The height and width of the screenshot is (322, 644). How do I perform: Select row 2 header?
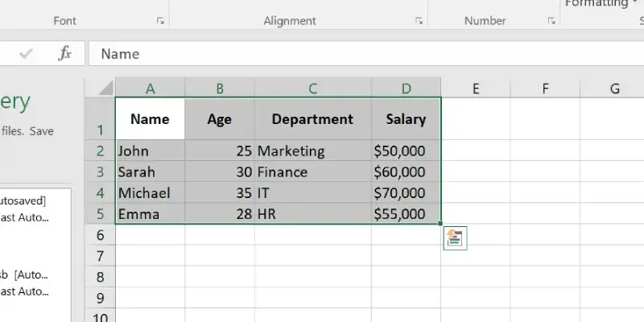coord(100,151)
